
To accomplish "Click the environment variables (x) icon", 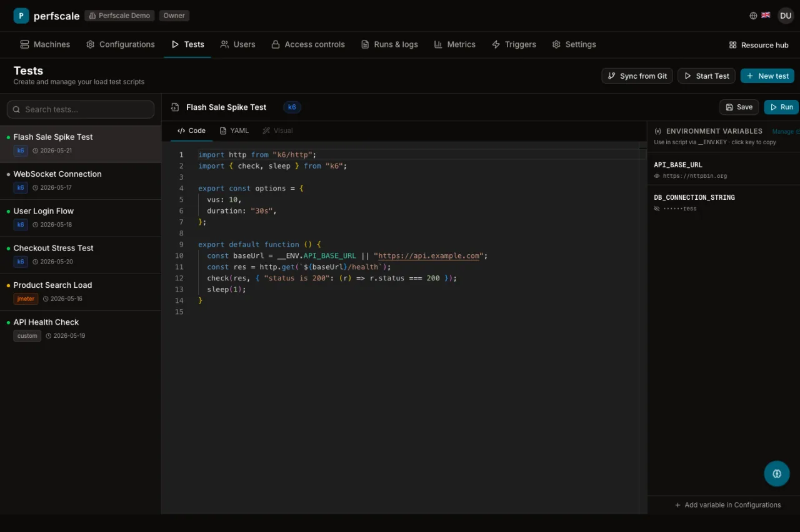I will click(x=658, y=131).
